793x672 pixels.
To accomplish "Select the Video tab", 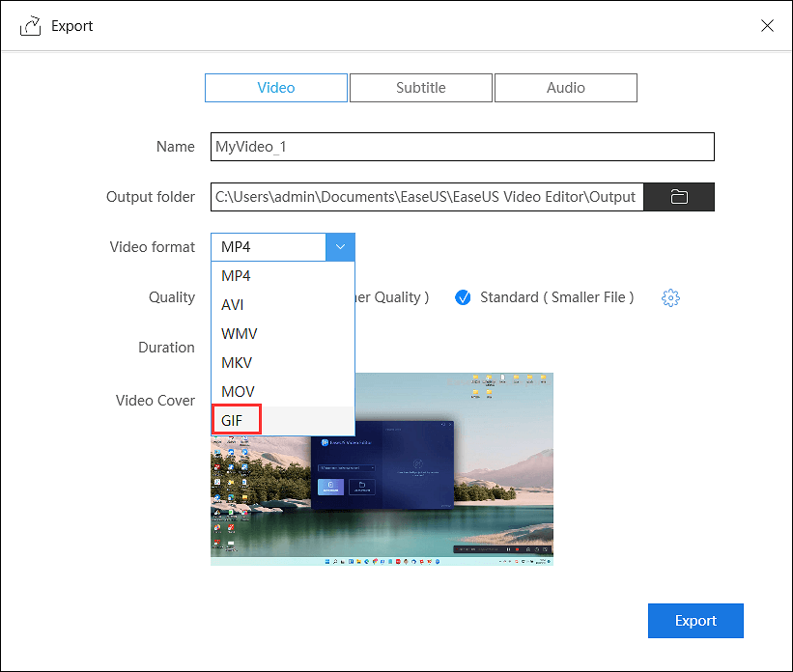I will pos(276,88).
